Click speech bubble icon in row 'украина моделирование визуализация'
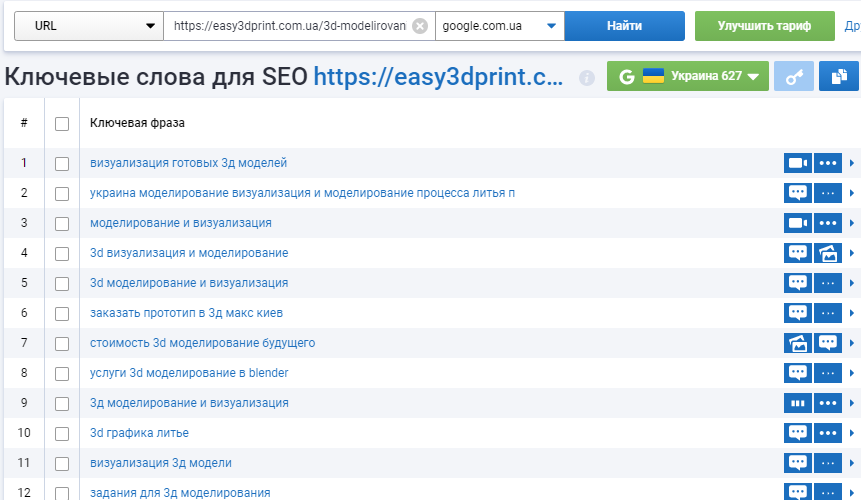 point(798,193)
